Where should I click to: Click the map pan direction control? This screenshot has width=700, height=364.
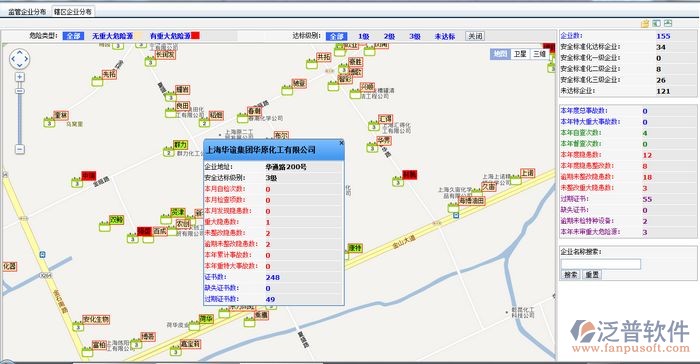coord(20,59)
